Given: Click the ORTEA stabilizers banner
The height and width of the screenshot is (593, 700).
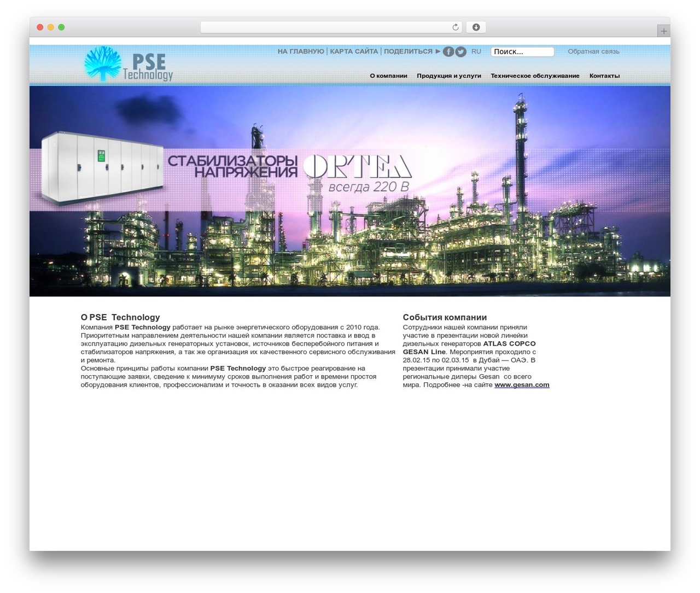Looking at the screenshot, I should pos(350,191).
